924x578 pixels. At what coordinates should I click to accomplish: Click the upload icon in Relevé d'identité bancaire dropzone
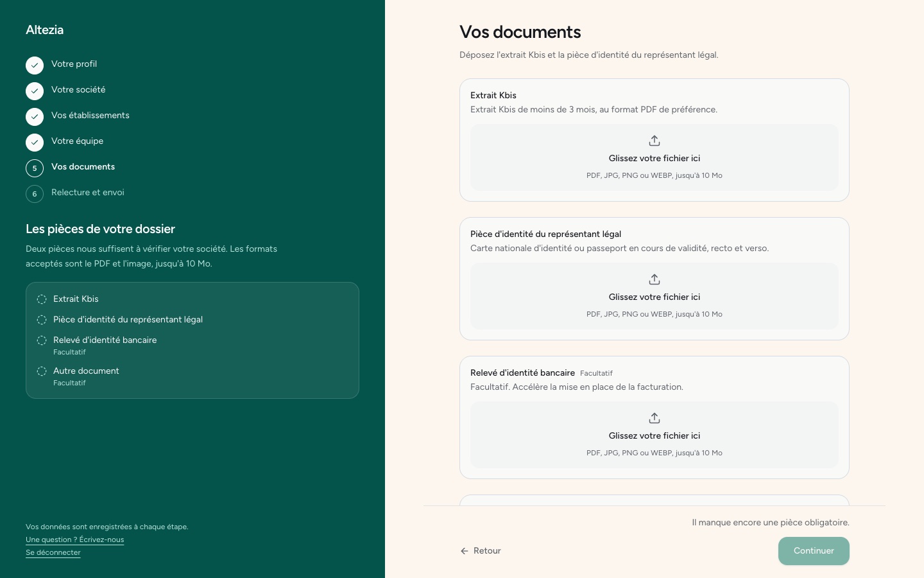[x=654, y=418]
